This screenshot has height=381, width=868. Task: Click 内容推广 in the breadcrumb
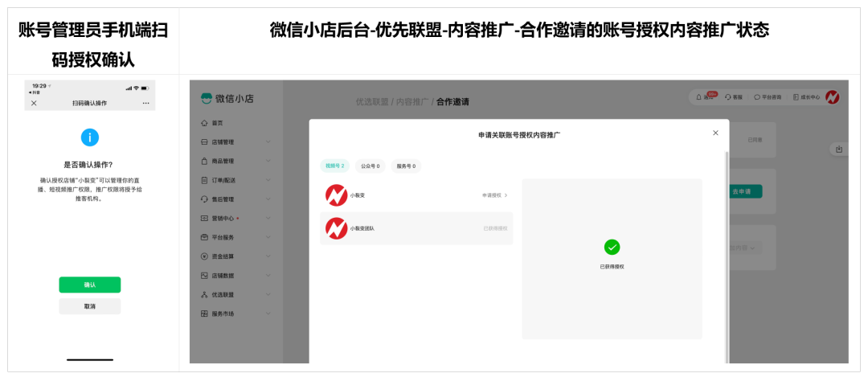coord(412,102)
